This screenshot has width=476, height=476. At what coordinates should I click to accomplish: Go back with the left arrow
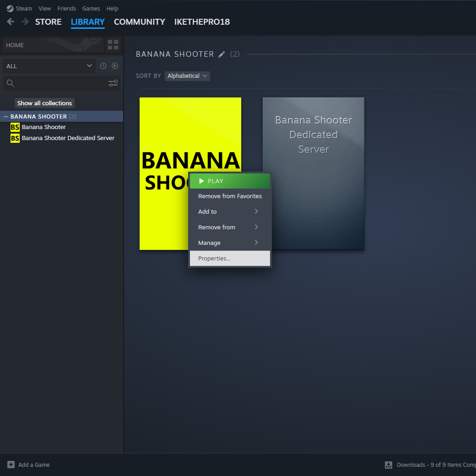pyautogui.click(x=11, y=22)
